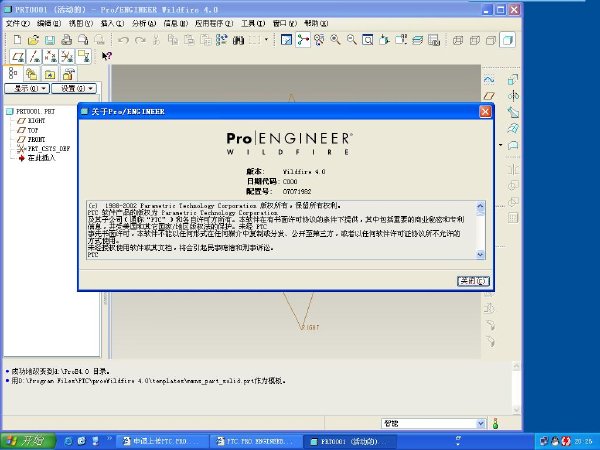Repaint the screen with Redraw icon
600x450 pixels.
tap(286, 40)
